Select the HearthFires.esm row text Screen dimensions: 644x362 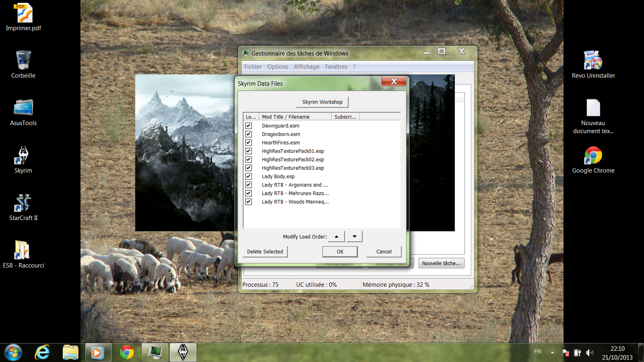[281, 142]
